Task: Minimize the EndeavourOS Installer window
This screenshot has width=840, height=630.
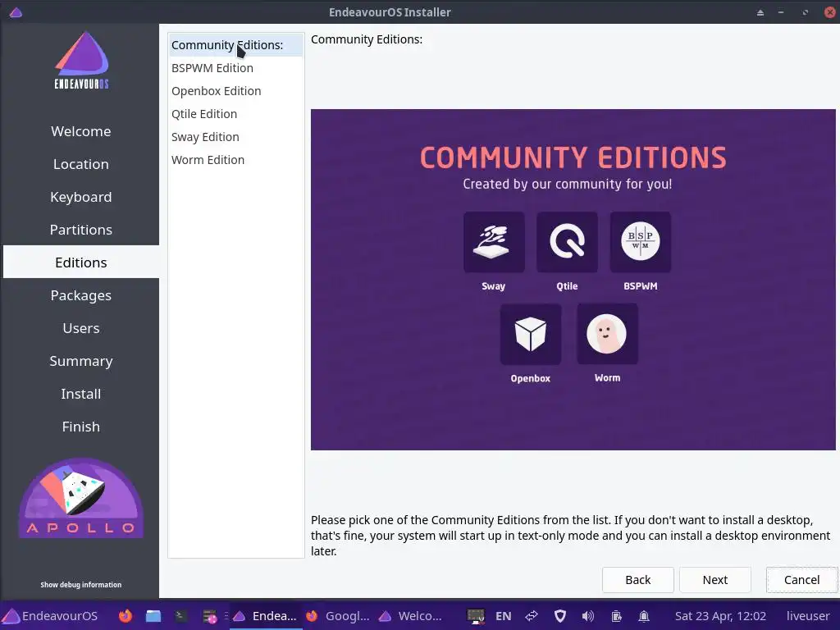Action: point(781,12)
